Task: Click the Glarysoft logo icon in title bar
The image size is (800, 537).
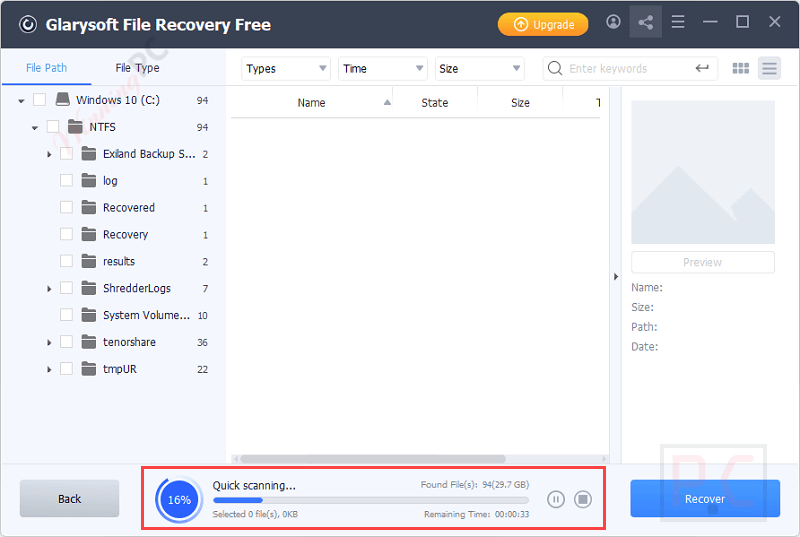Action: 28,24
